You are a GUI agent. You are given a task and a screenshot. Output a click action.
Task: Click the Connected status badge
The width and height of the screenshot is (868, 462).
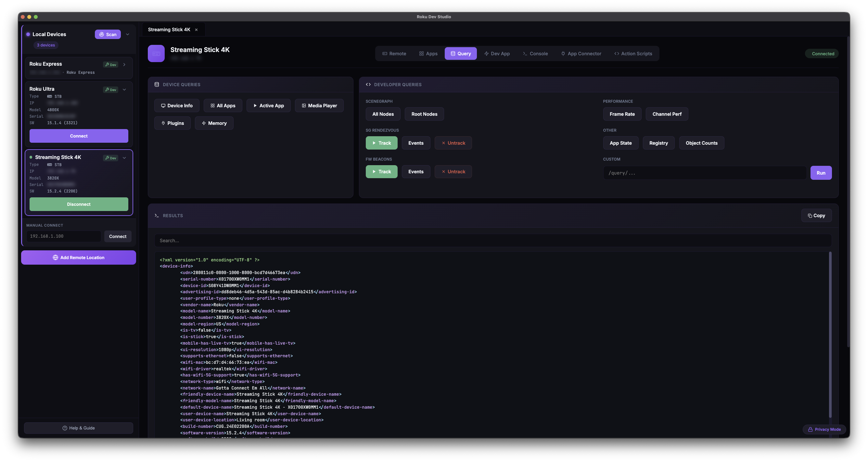pyautogui.click(x=822, y=53)
